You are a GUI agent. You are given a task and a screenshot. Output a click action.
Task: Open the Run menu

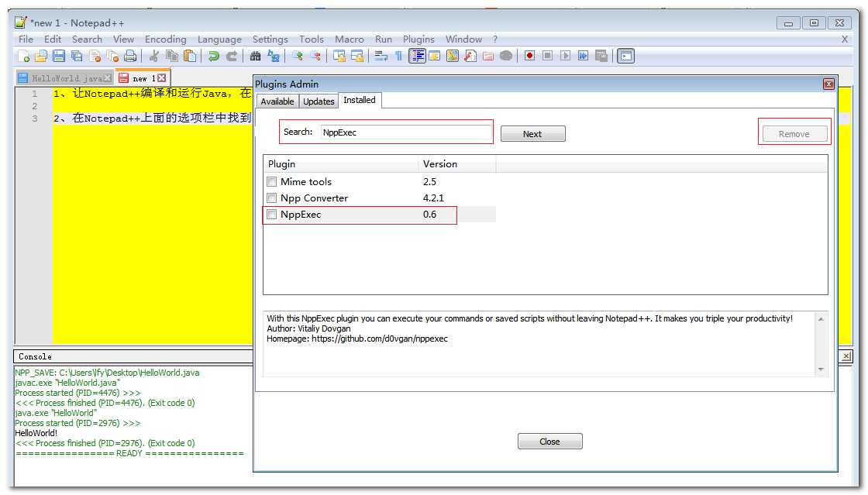point(383,40)
